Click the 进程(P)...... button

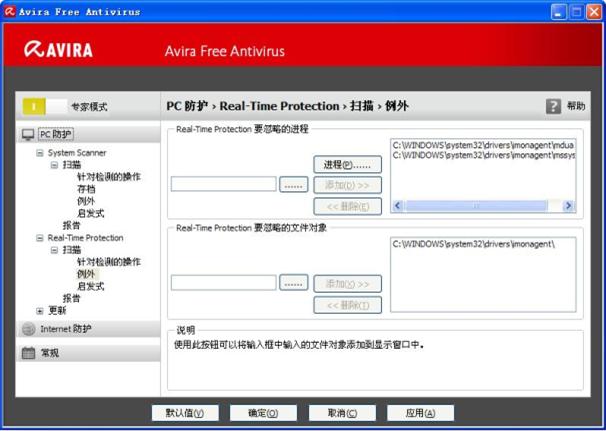(x=347, y=165)
